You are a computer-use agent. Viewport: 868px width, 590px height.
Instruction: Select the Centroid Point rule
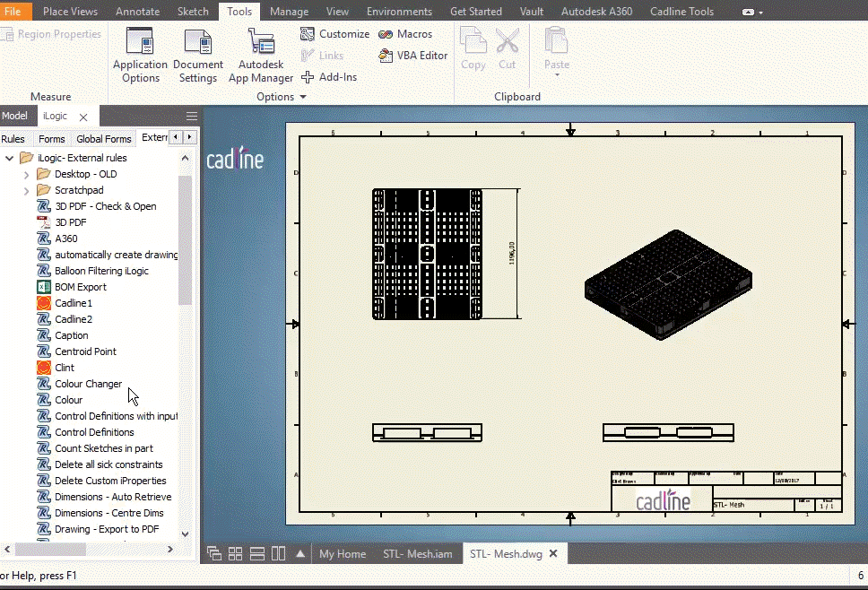[76, 352]
